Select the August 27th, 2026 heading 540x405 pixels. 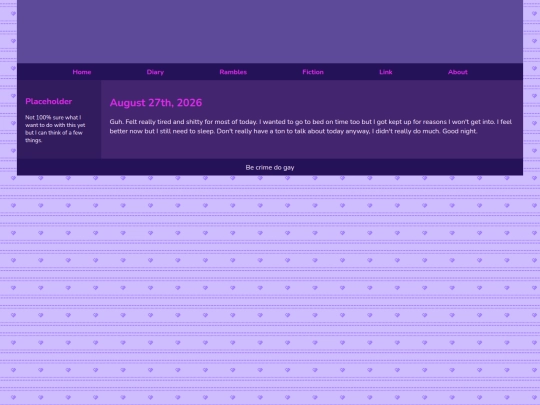click(156, 103)
